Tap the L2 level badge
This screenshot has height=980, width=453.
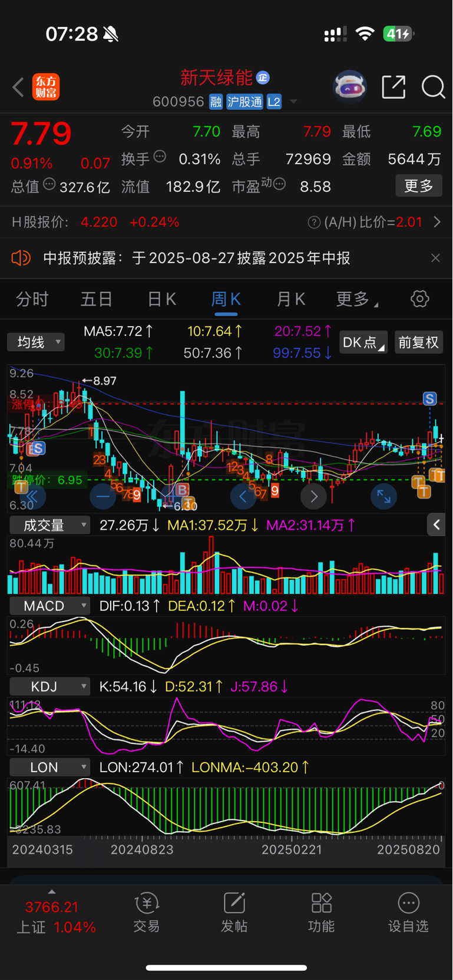[x=274, y=102]
